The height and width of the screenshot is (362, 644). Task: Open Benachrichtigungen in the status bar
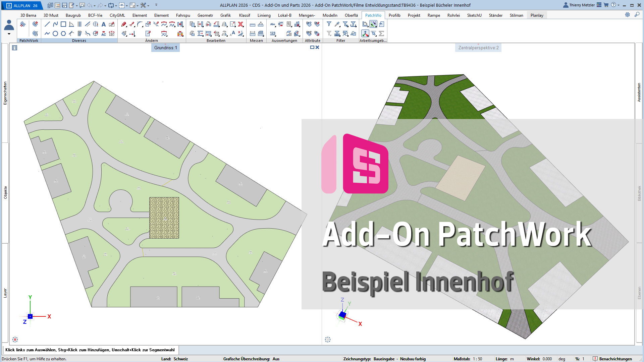[612, 359]
